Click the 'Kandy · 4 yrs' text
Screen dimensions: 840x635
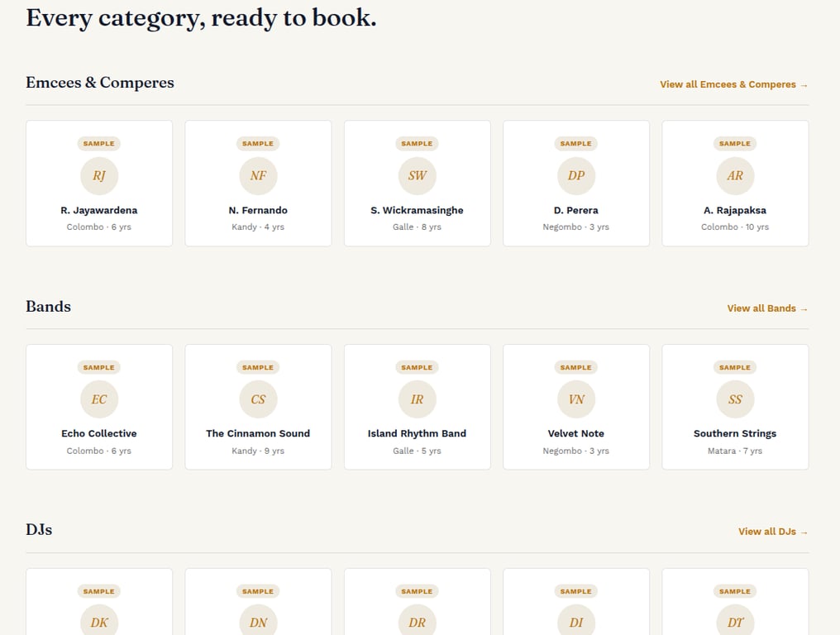(258, 227)
